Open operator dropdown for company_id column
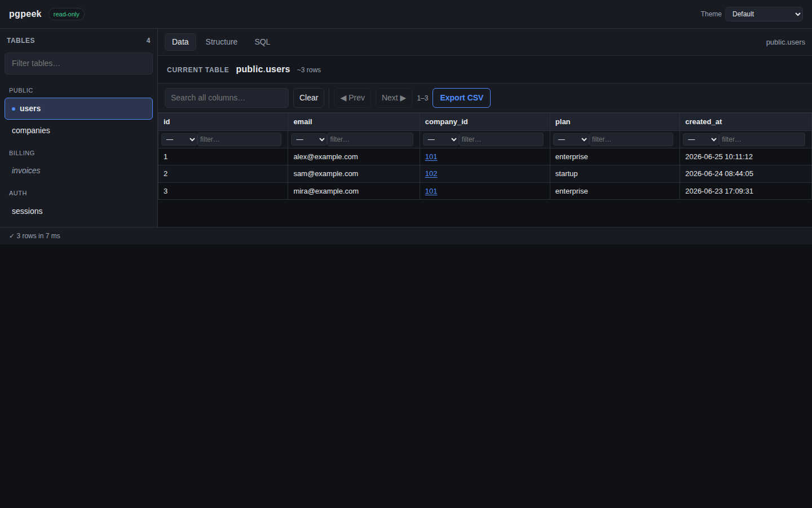The height and width of the screenshot is (508, 812). (440, 139)
